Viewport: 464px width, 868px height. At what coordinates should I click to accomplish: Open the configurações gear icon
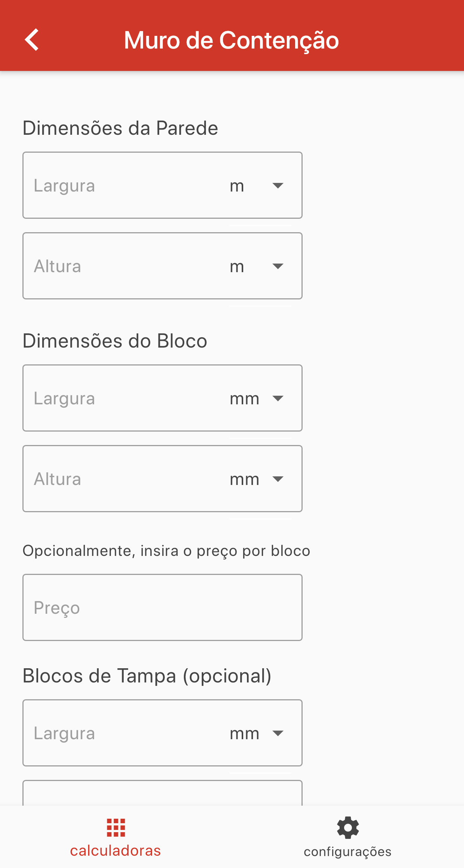[348, 828]
